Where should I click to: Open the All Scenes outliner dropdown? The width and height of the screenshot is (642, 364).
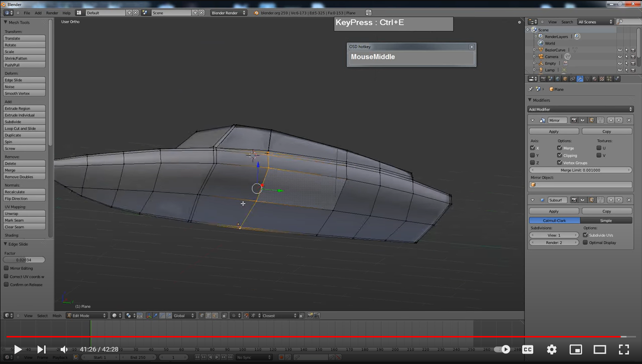(595, 22)
